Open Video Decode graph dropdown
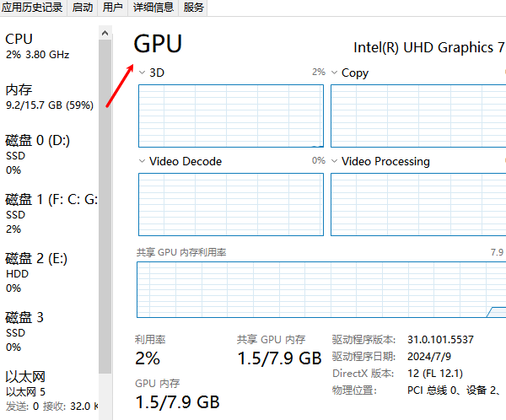The width and height of the screenshot is (506, 420). click(x=142, y=161)
